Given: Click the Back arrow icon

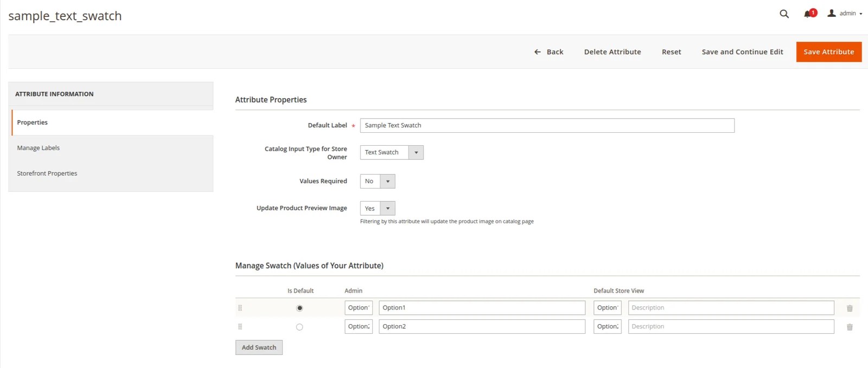Looking at the screenshot, I should click(x=538, y=52).
